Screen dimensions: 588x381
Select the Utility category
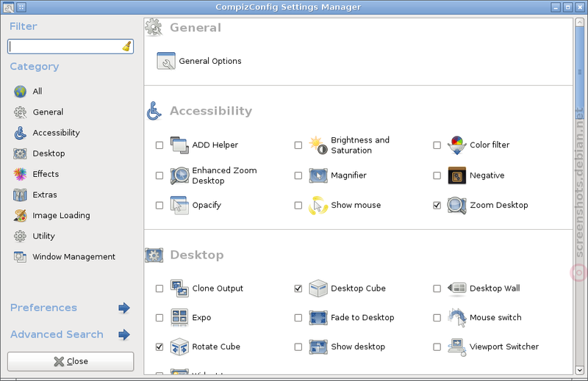pos(34,236)
